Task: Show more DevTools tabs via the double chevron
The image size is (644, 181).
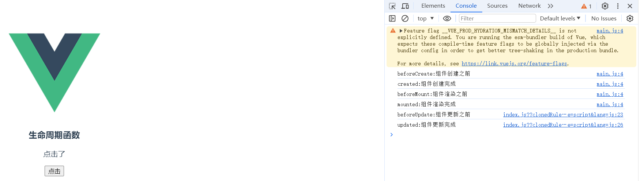Action: click(550, 6)
